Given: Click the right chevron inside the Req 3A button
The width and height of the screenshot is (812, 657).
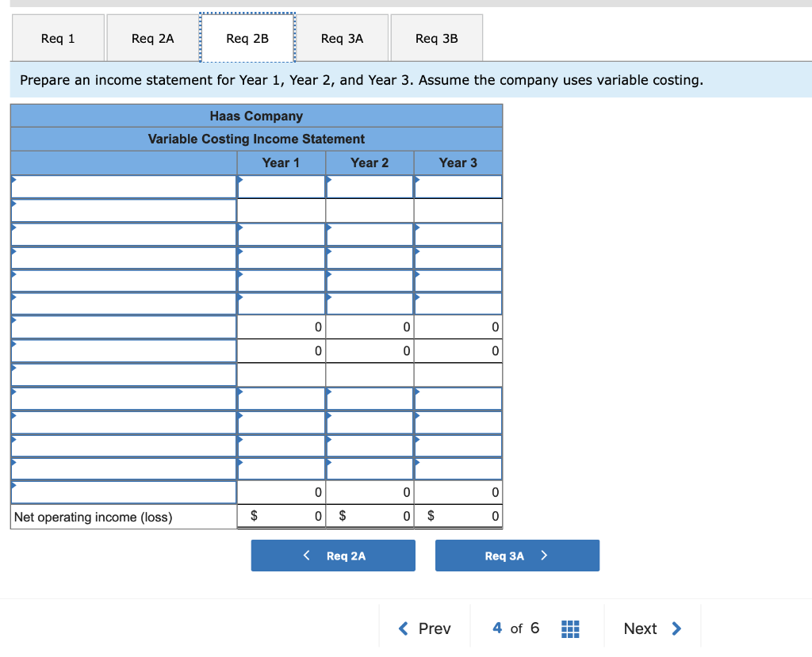Looking at the screenshot, I should pos(544,556).
